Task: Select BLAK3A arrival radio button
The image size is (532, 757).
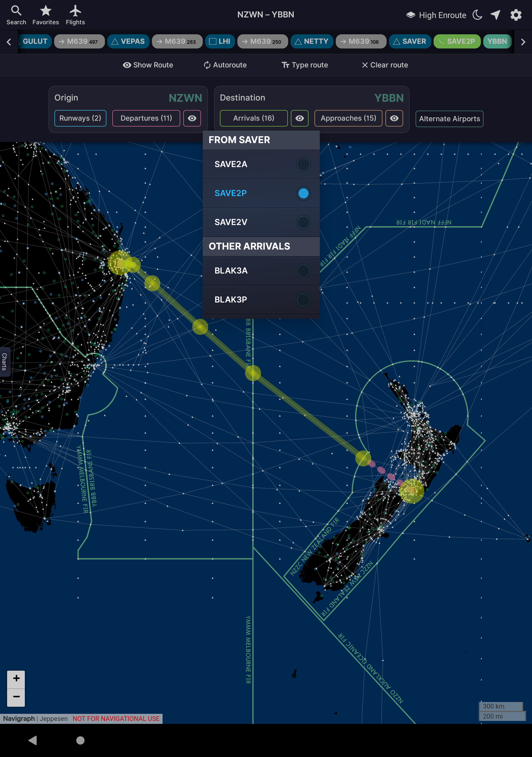Action: pyautogui.click(x=303, y=271)
